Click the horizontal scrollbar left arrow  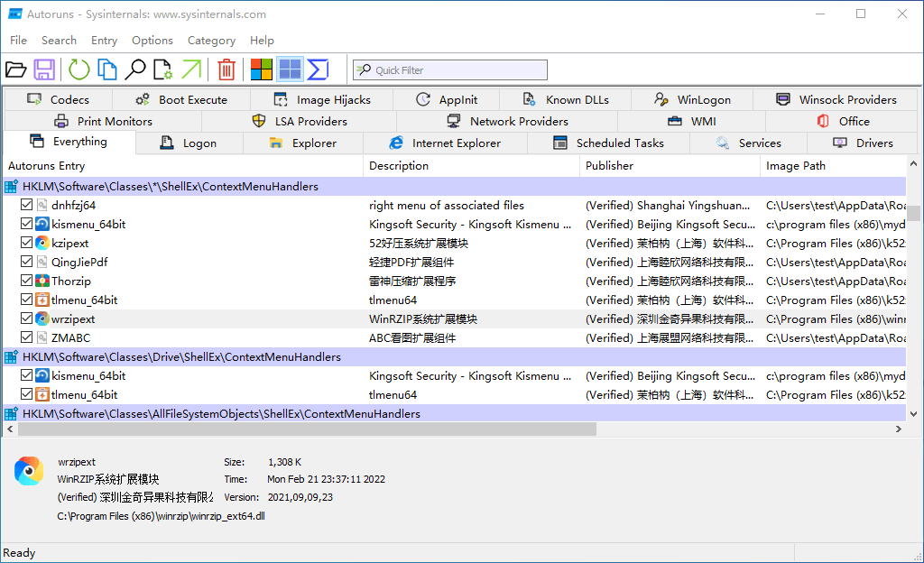(10, 429)
